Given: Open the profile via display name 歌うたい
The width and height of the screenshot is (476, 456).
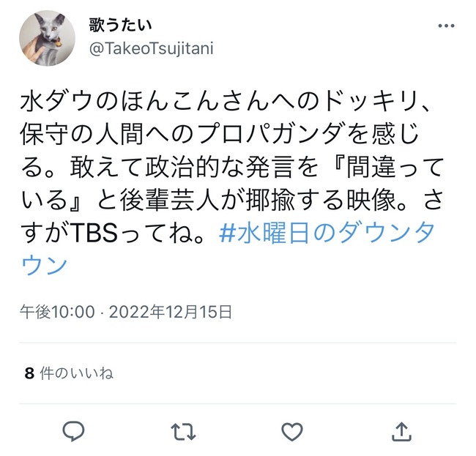Looking at the screenshot, I should (x=120, y=25).
